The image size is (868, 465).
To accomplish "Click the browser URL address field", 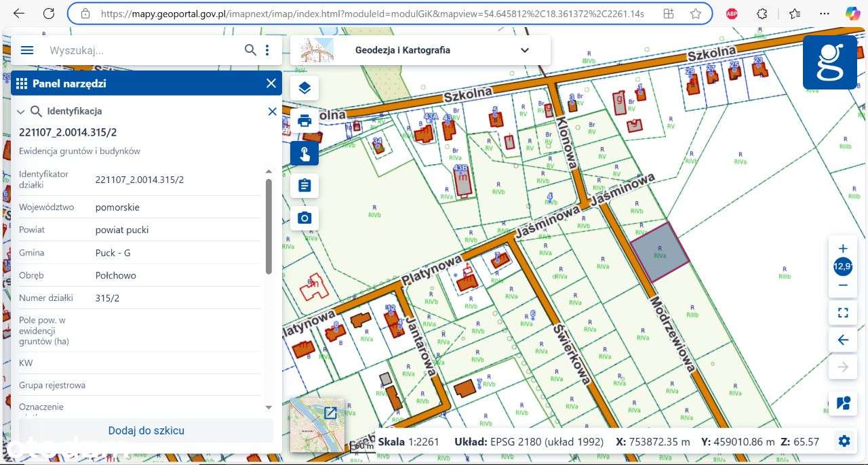I will [x=373, y=14].
